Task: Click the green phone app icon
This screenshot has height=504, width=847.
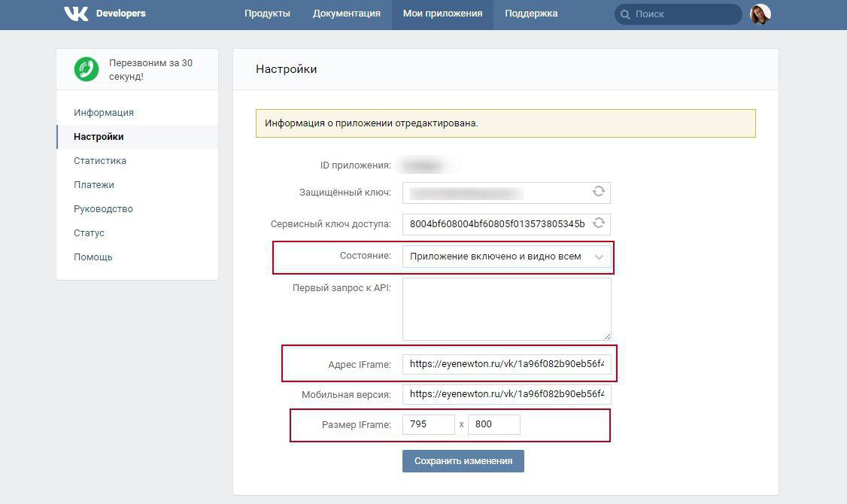Action: point(87,69)
